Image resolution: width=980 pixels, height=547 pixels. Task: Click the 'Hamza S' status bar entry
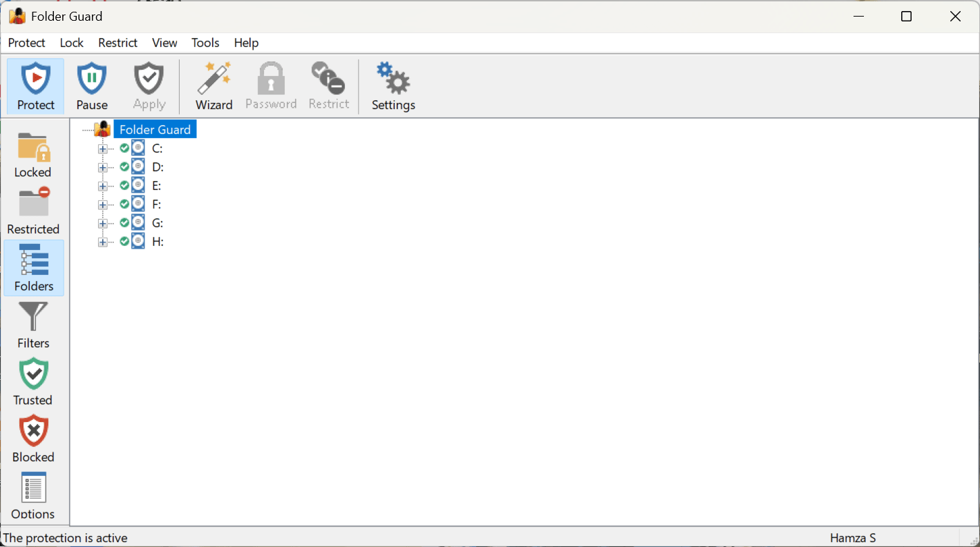coord(853,537)
